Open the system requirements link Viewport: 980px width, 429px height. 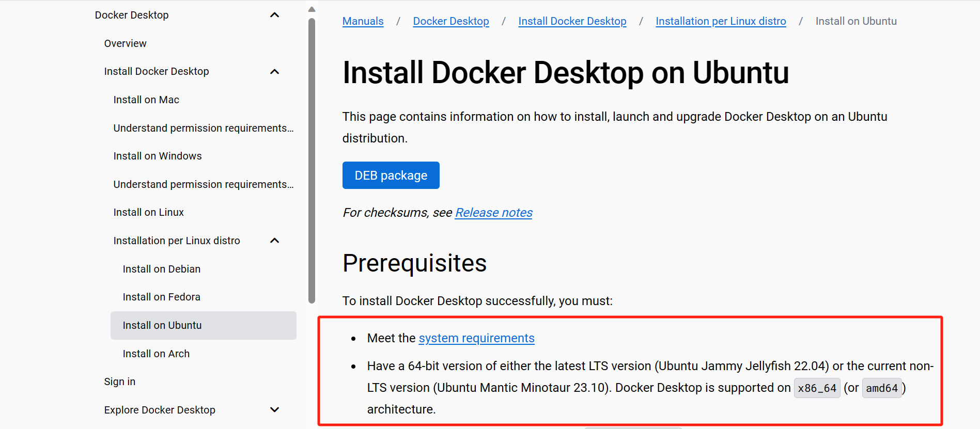tap(476, 338)
